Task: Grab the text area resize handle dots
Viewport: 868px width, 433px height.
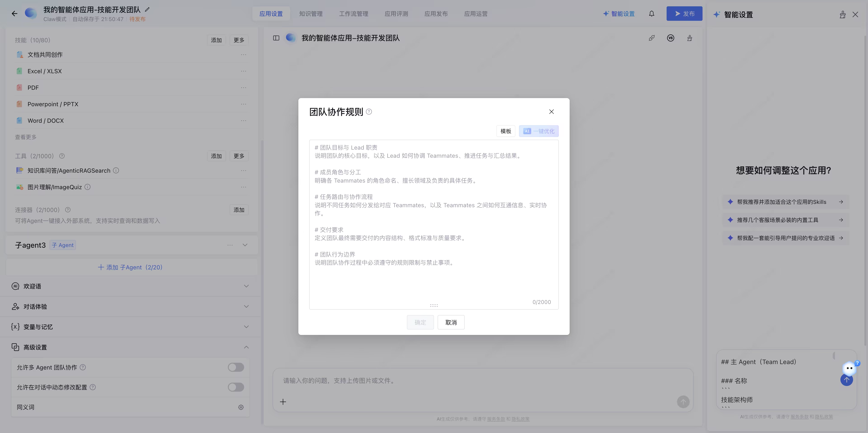Action: click(x=434, y=306)
